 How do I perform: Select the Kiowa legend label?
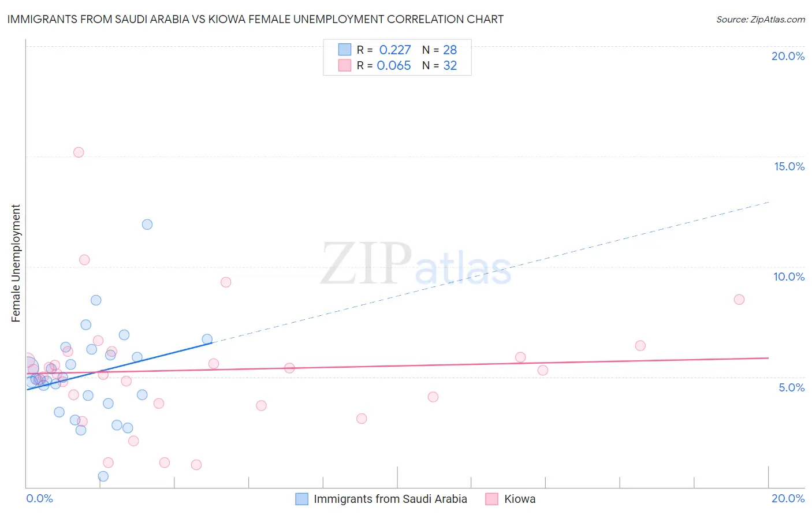[x=520, y=499]
